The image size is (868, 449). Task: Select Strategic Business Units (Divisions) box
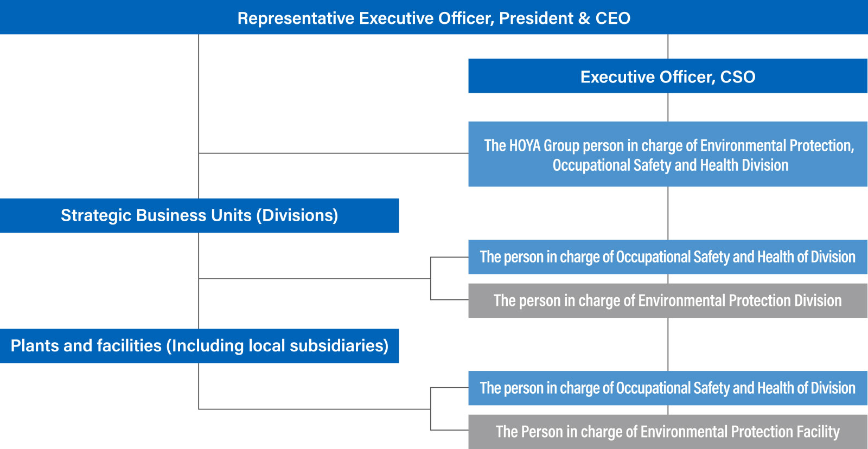coord(199,215)
